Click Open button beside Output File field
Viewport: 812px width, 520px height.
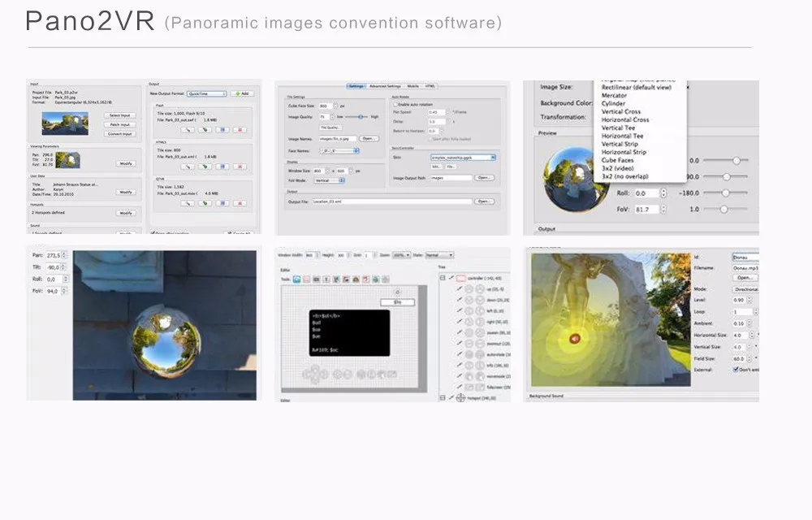(484, 201)
